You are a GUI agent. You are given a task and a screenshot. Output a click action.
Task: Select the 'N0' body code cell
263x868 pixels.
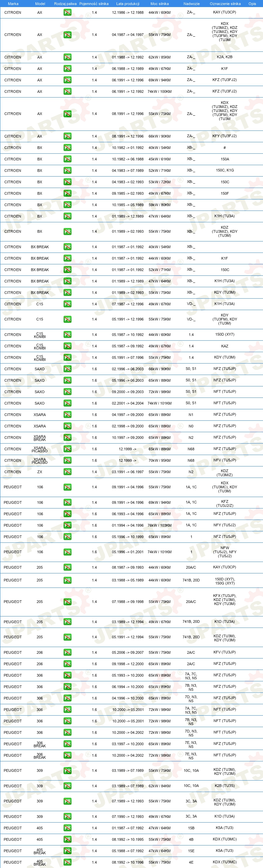(x=191, y=426)
